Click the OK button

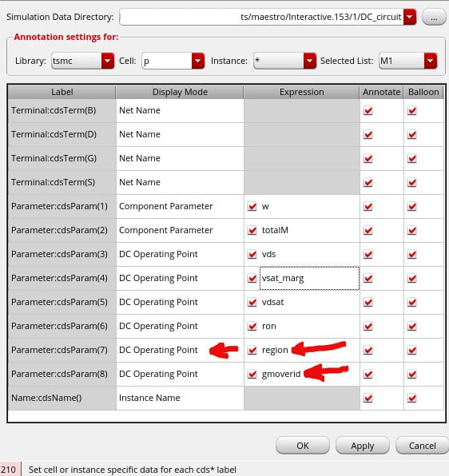[303, 446]
